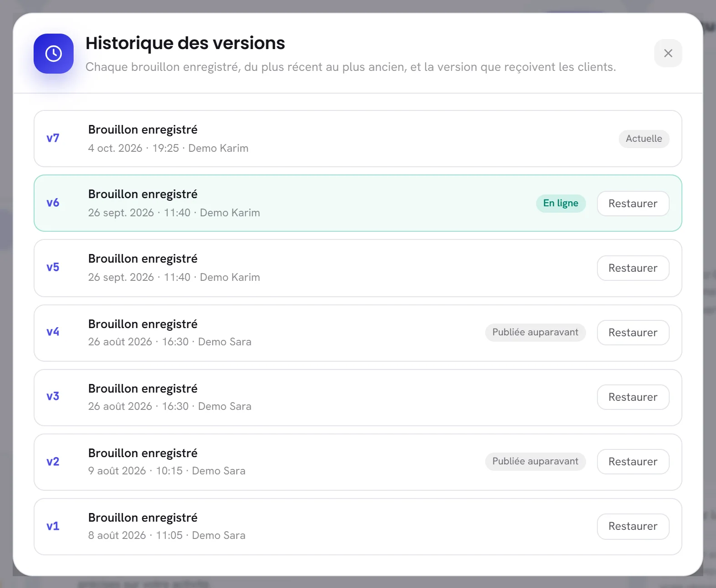The image size is (716, 588).
Task: Click the Historique des versions title
Action: click(x=185, y=43)
